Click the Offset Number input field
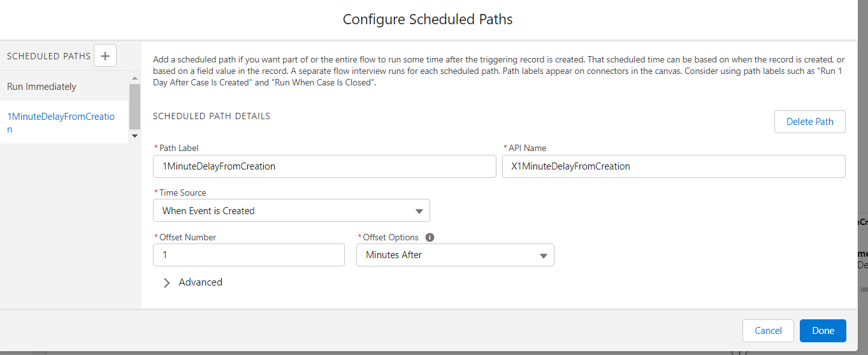The height and width of the screenshot is (355, 868). pyautogui.click(x=249, y=255)
